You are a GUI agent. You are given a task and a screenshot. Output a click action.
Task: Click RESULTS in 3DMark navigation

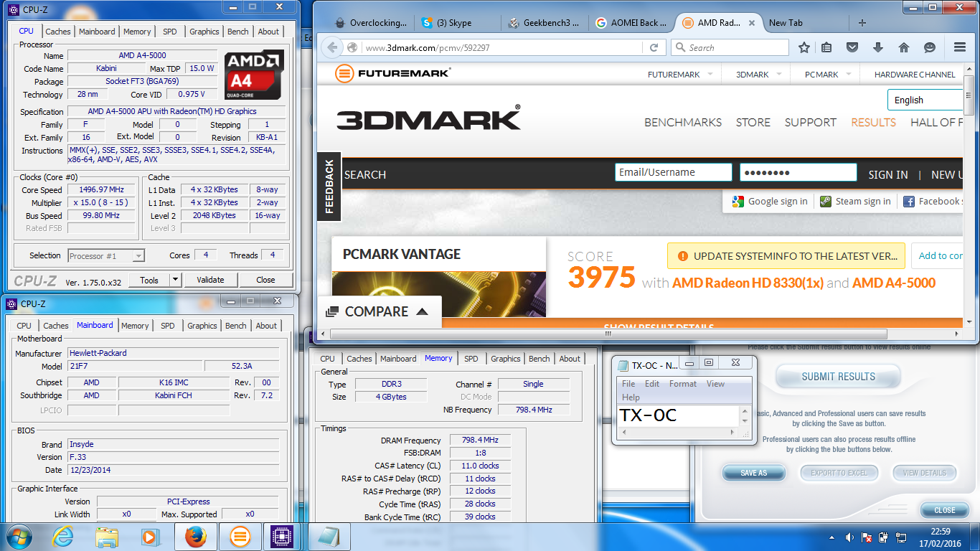pos(873,122)
